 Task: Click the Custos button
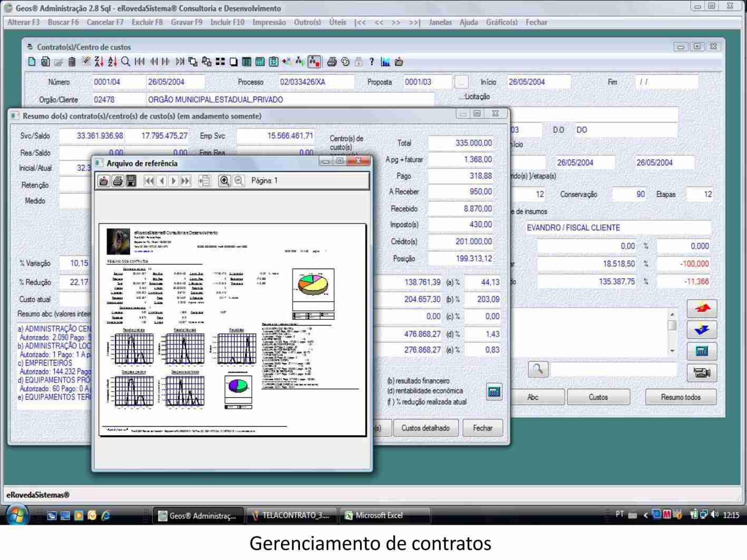pyautogui.click(x=598, y=397)
